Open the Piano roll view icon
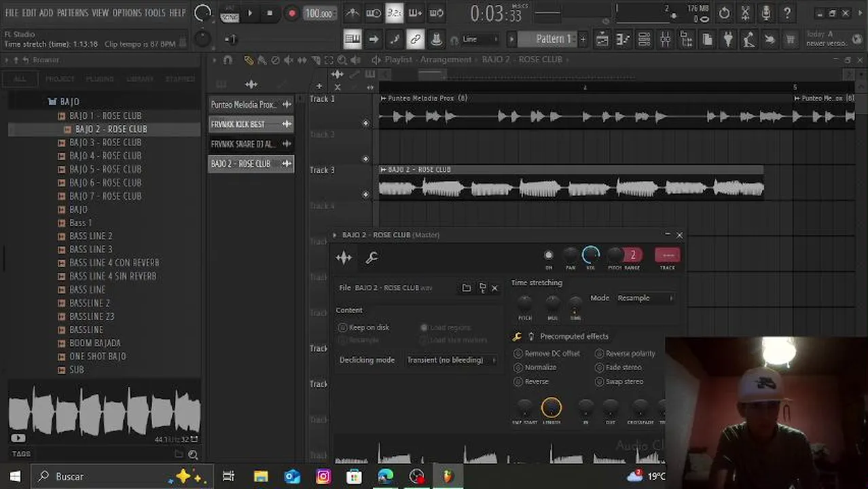The width and height of the screenshot is (868, 489). [x=623, y=39]
